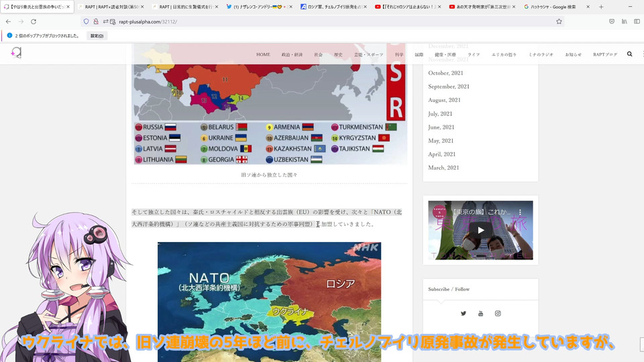The width and height of the screenshot is (644, 362).
Task: Open the May, 2021 archive link
Action: click(x=441, y=140)
